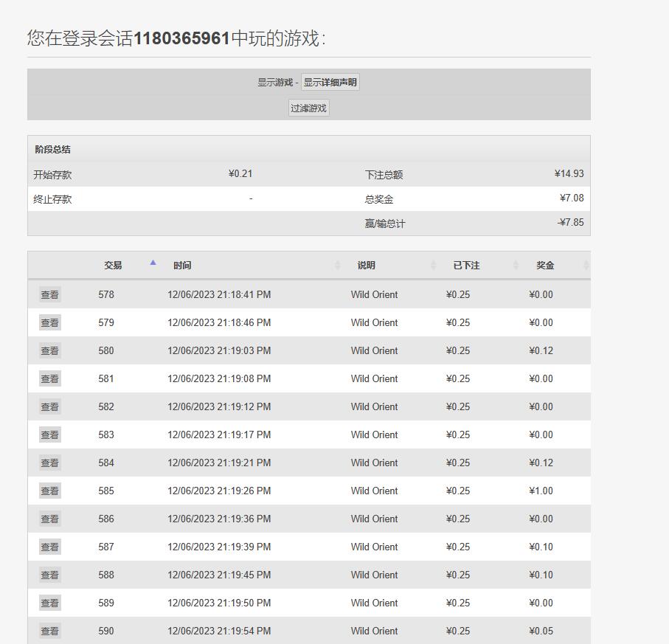View details for transaction 578
Image resolution: width=669 pixels, height=644 pixels.
49,295
